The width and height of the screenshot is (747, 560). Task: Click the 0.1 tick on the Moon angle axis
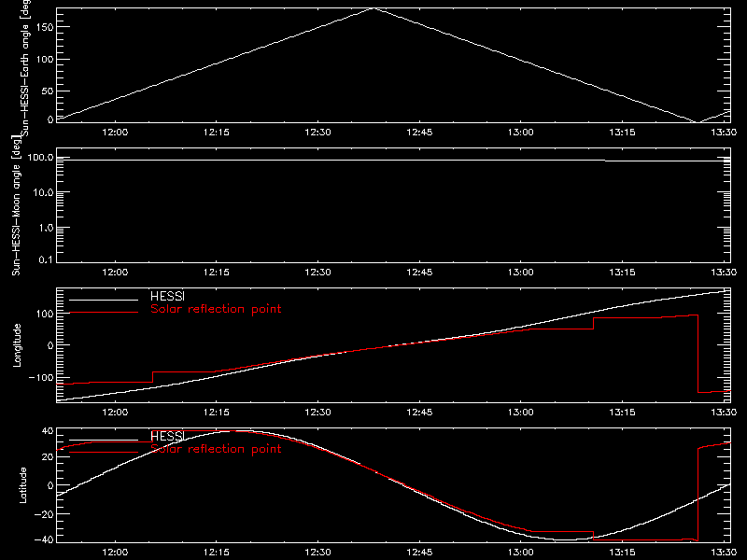click(x=46, y=259)
